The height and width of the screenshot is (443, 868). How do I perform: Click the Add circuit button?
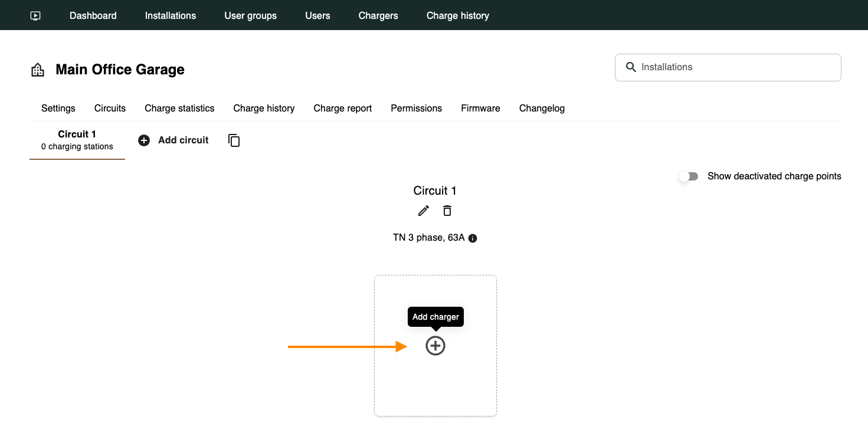pyautogui.click(x=173, y=140)
